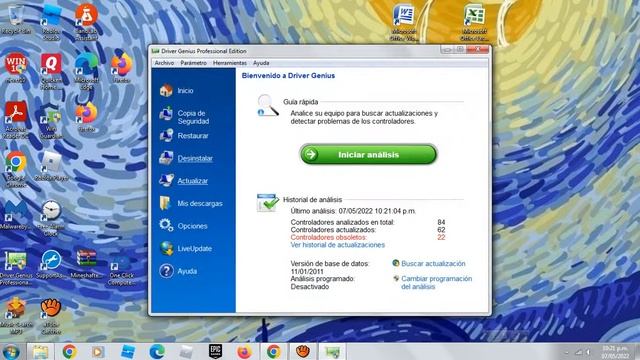Select the Mineshafter archive desktop icon
Image resolution: width=640 pixels, height=360 pixels.
[x=86, y=264]
